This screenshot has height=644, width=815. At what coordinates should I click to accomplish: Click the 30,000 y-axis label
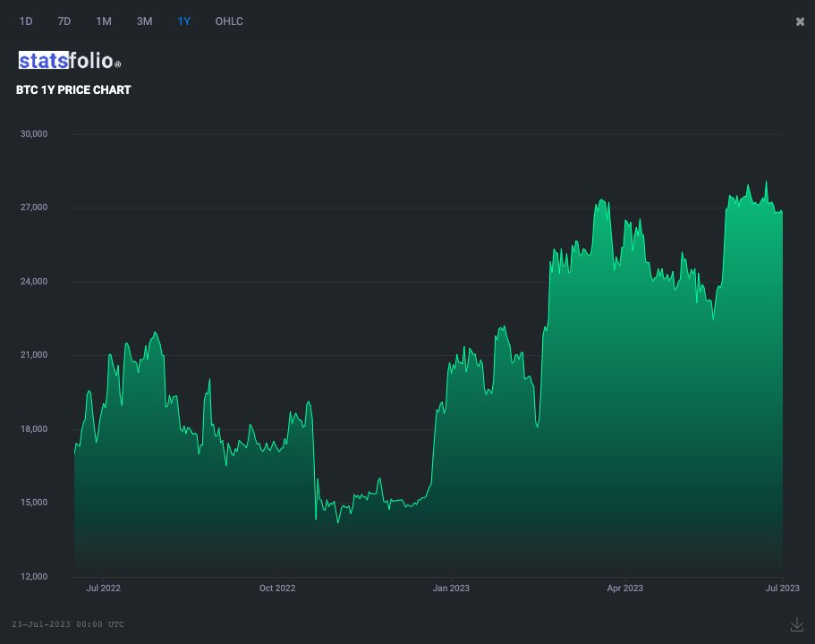coord(34,133)
